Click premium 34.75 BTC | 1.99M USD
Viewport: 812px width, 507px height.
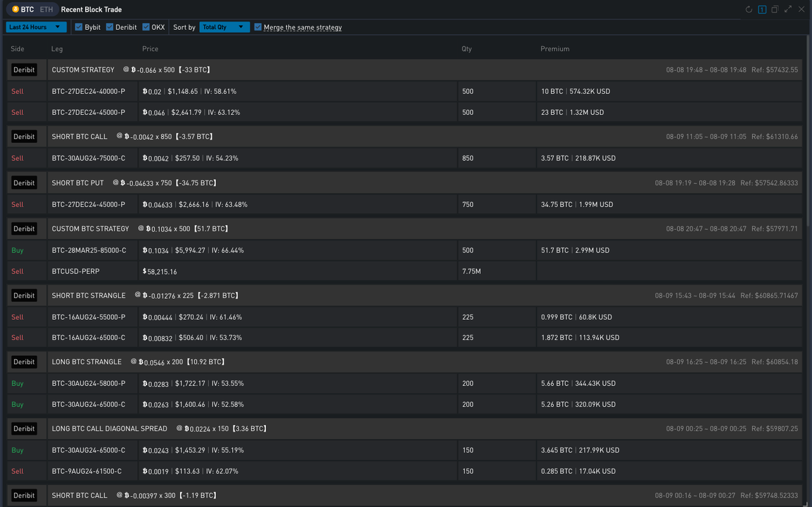pyautogui.click(x=577, y=204)
